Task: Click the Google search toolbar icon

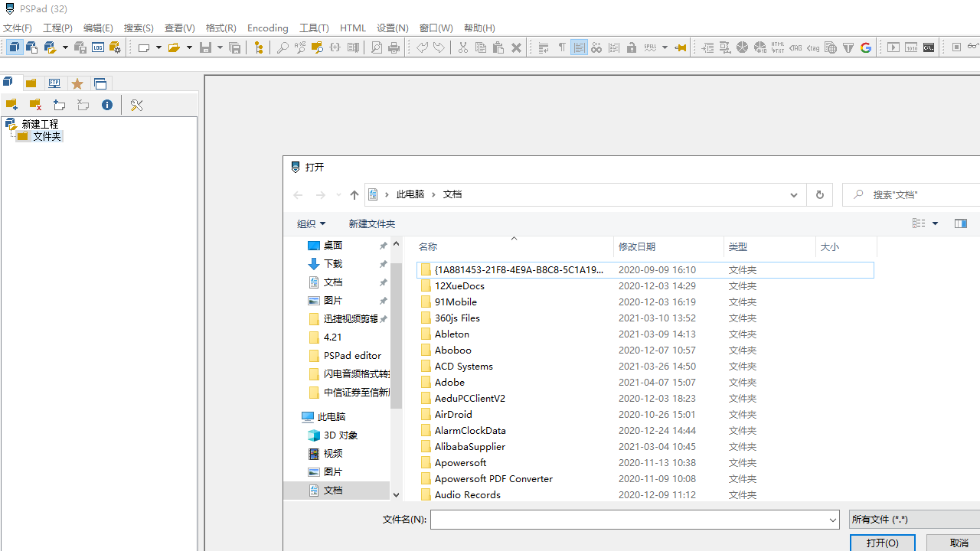Action: click(866, 47)
